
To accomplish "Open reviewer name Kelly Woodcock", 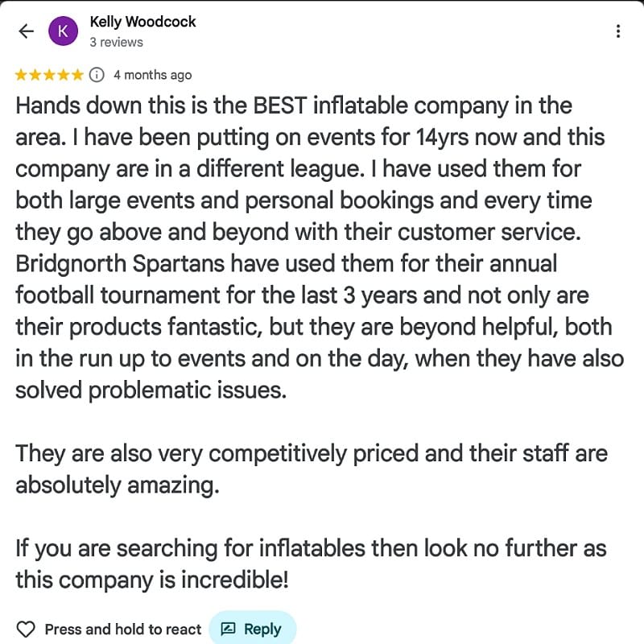I will 142,22.
